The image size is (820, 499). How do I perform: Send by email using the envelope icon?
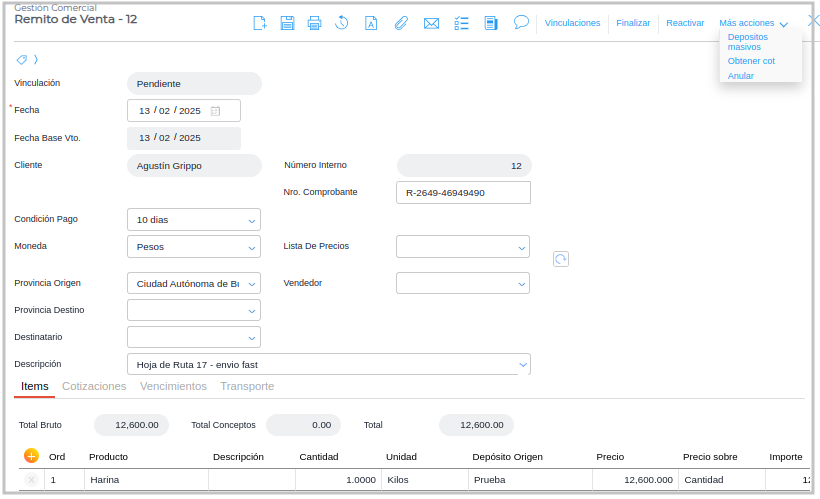pos(432,23)
